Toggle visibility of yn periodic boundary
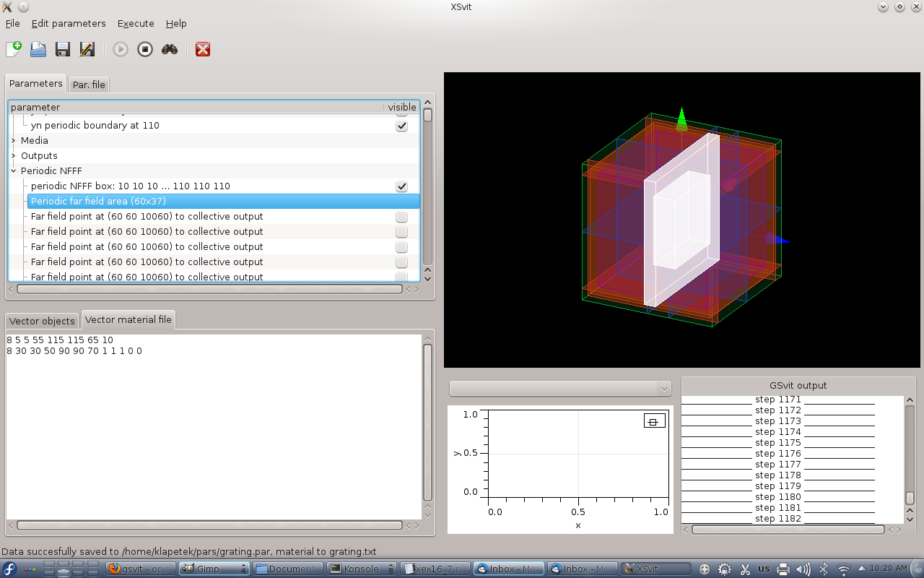Viewport: 924px width, 578px height. [x=401, y=126]
